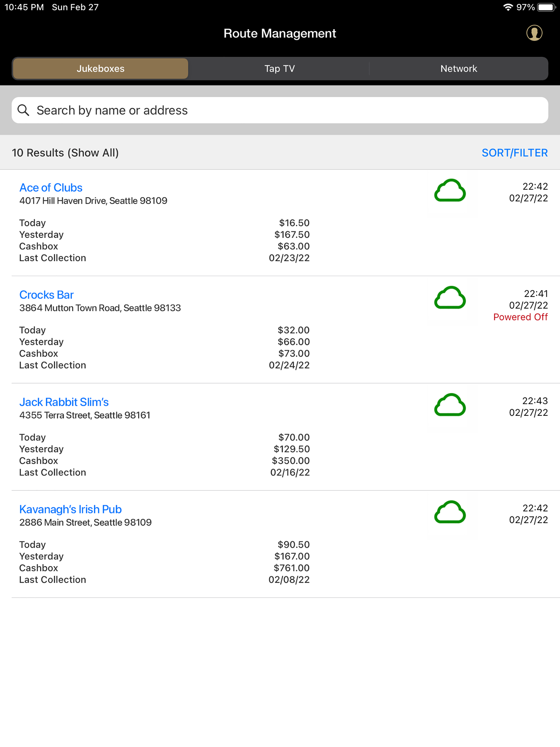Switch to the Network tab
The height and width of the screenshot is (747, 560).
458,69
